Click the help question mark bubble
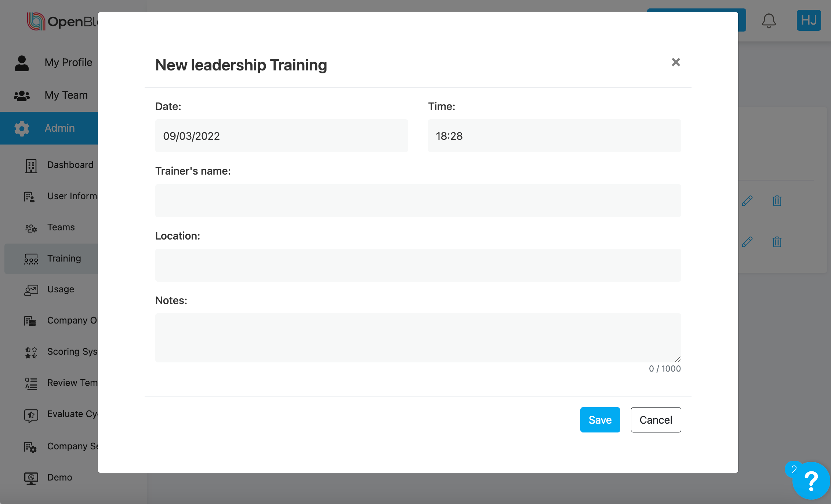 811,481
